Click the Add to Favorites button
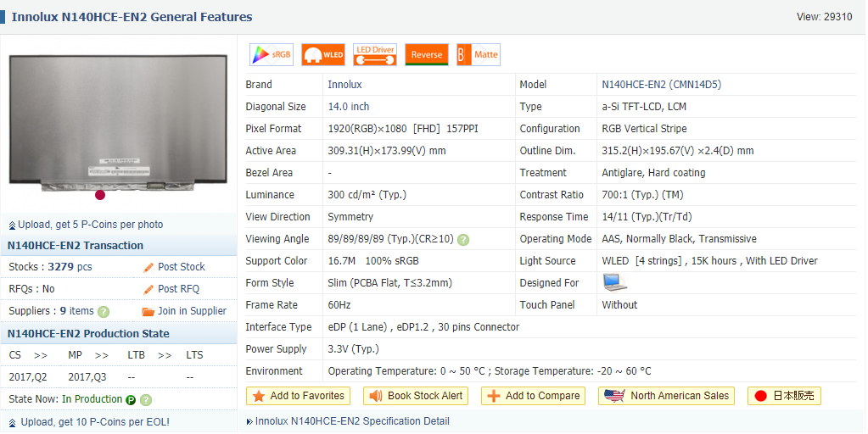This screenshot has width=868, height=434. pos(299,396)
